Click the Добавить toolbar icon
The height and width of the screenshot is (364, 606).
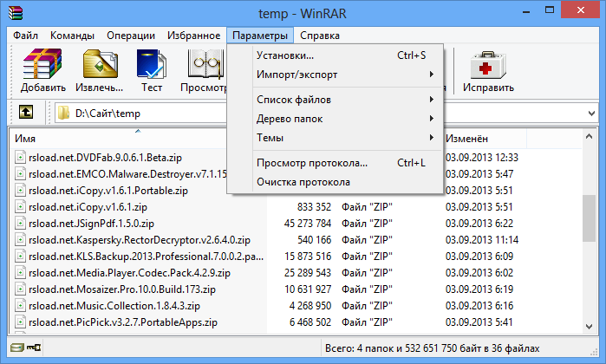click(42, 64)
